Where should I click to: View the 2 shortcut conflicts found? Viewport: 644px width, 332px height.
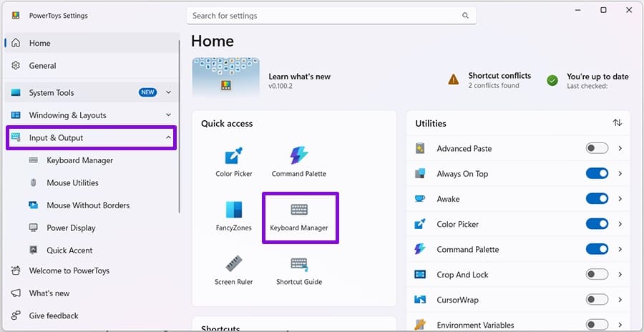coord(494,85)
